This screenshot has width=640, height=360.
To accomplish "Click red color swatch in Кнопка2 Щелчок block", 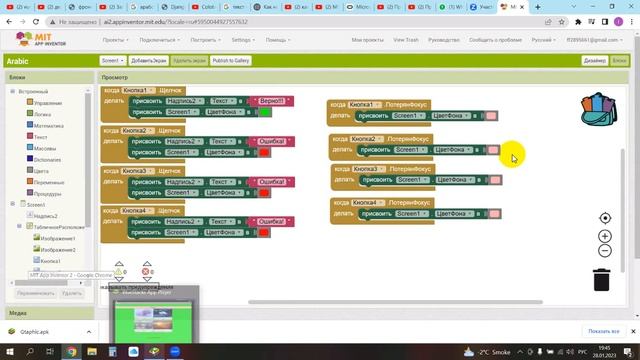I will click(264, 152).
